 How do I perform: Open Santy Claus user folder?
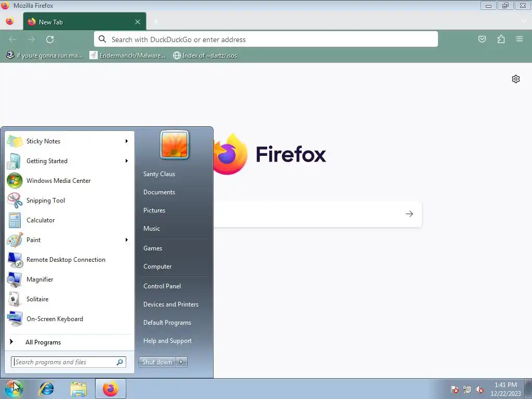click(159, 174)
